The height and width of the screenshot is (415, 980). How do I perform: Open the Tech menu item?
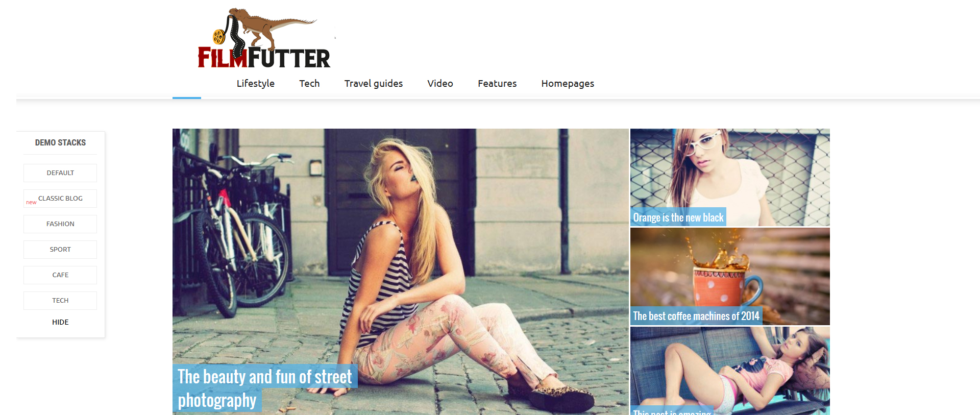pyautogui.click(x=309, y=83)
